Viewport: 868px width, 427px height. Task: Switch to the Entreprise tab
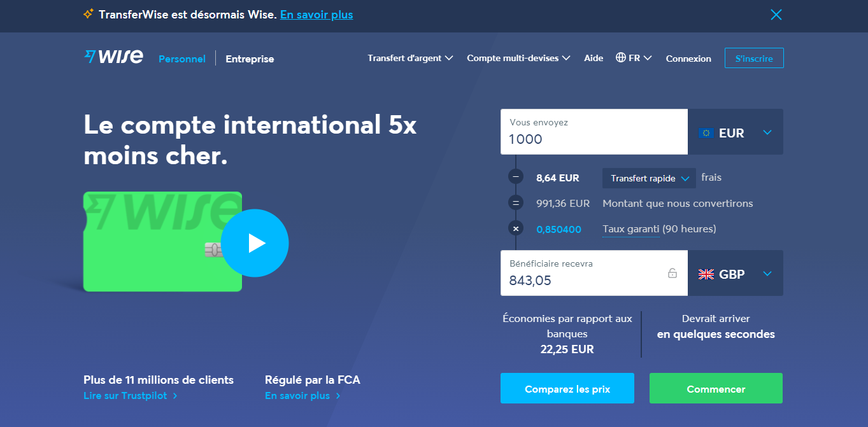(250, 59)
